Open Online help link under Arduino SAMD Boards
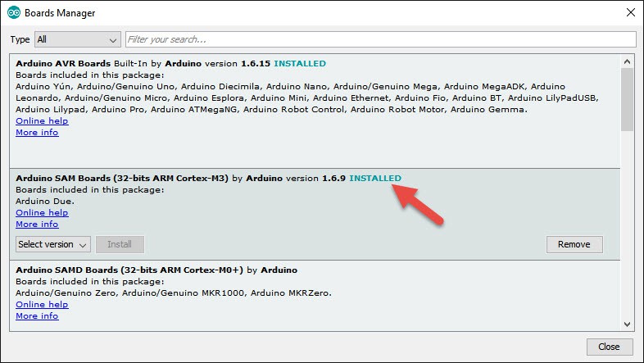Screen dimensions: 644x363 point(42,304)
